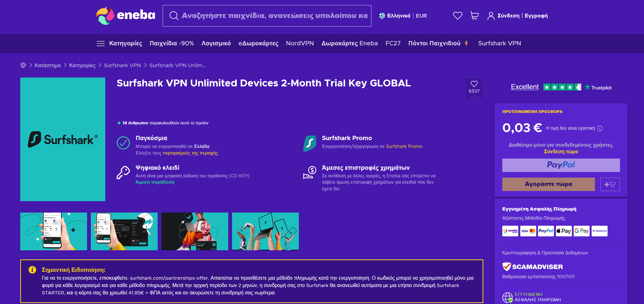Open the Eneba logo homepage
Screen dimensions: 644x304
coord(126,16)
